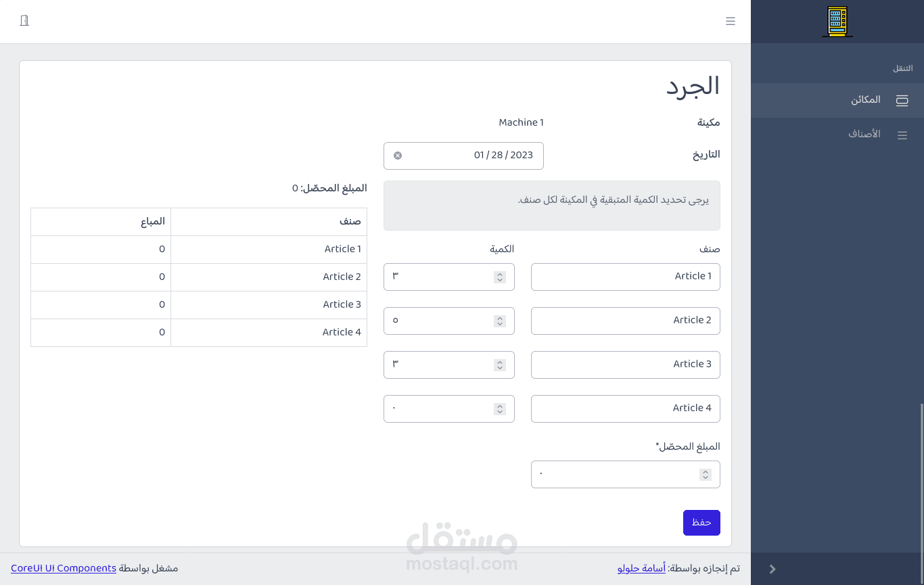Screen dimensions: 924x585
Task: Click the Article 1 name input field
Action: point(625,277)
